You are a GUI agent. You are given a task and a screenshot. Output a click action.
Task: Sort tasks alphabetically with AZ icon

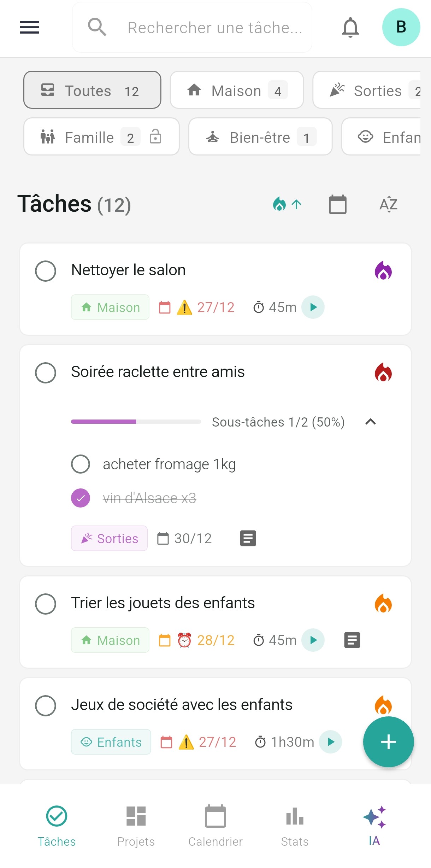coord(388,204)
